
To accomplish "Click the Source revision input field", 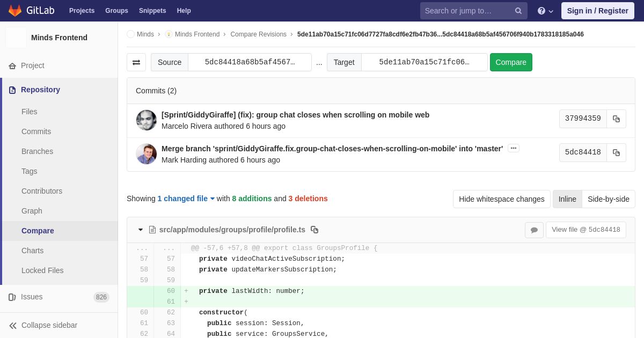I will tap(250, 62).
